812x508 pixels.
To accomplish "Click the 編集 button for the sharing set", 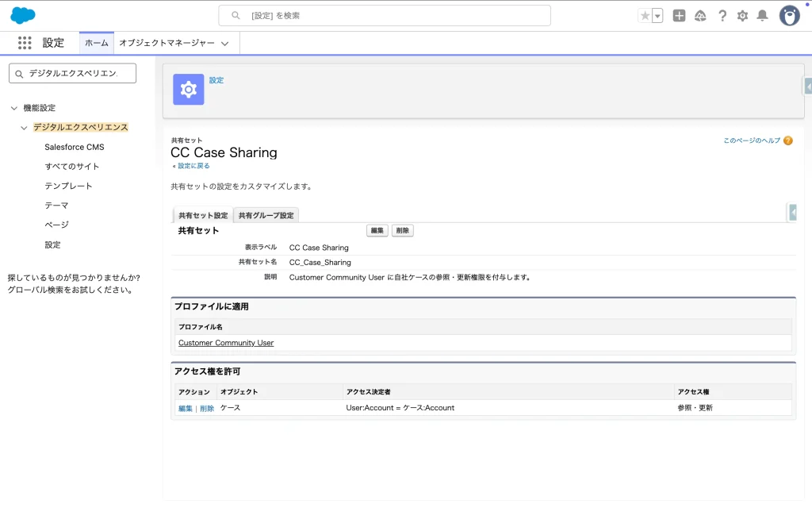I will tap(377, 230).
